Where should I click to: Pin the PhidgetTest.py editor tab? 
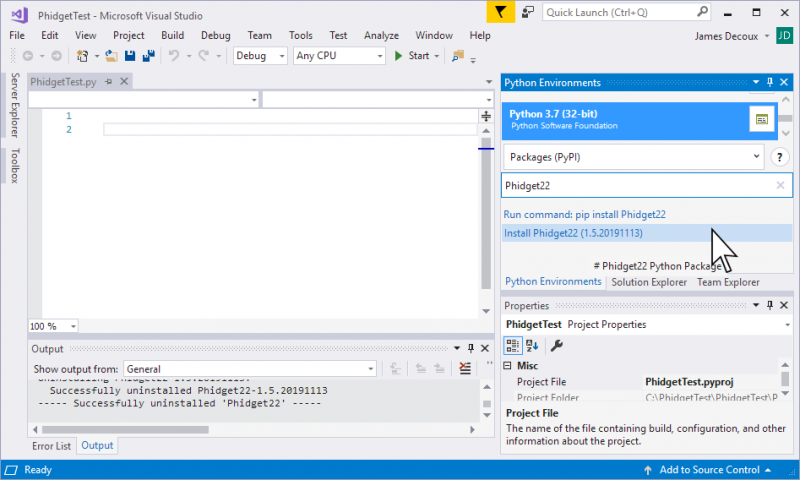pyautogui.click(x=108, y=82)
